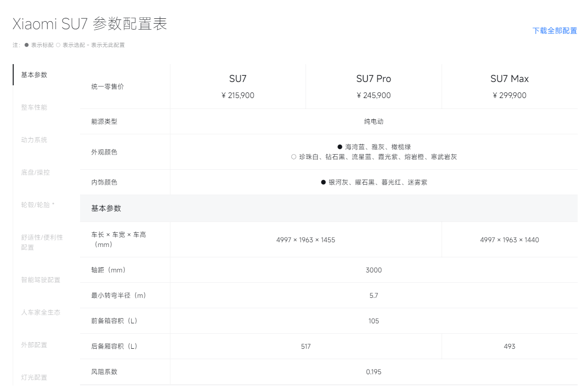Click the interior colors line 银河灰、曜石黑

[374, 182]
